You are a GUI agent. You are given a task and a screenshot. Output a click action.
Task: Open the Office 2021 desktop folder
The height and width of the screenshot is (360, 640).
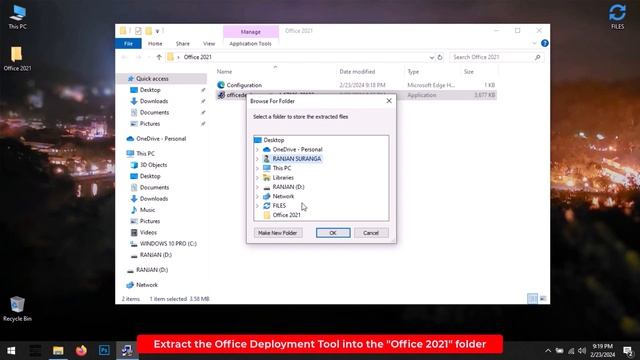coord(17,58)
